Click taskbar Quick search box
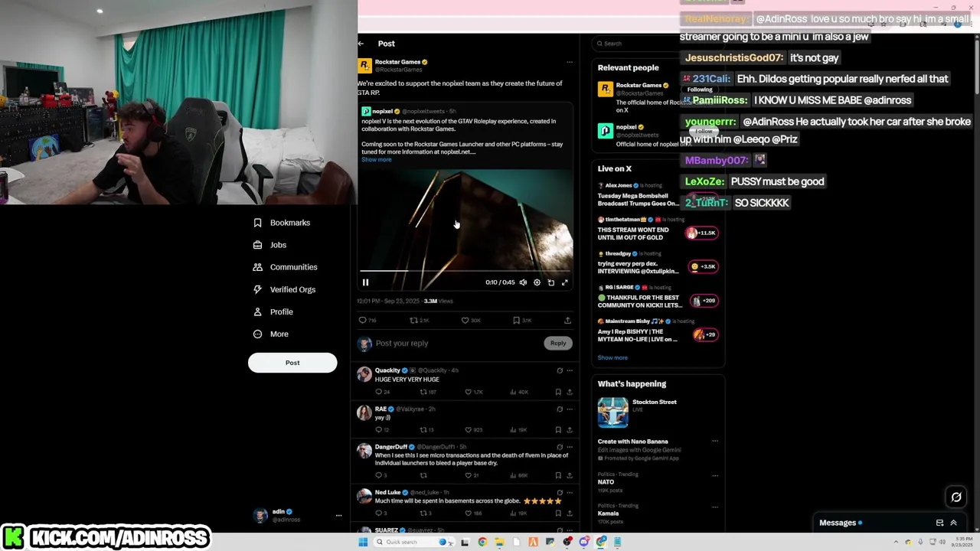 point(413,542)
